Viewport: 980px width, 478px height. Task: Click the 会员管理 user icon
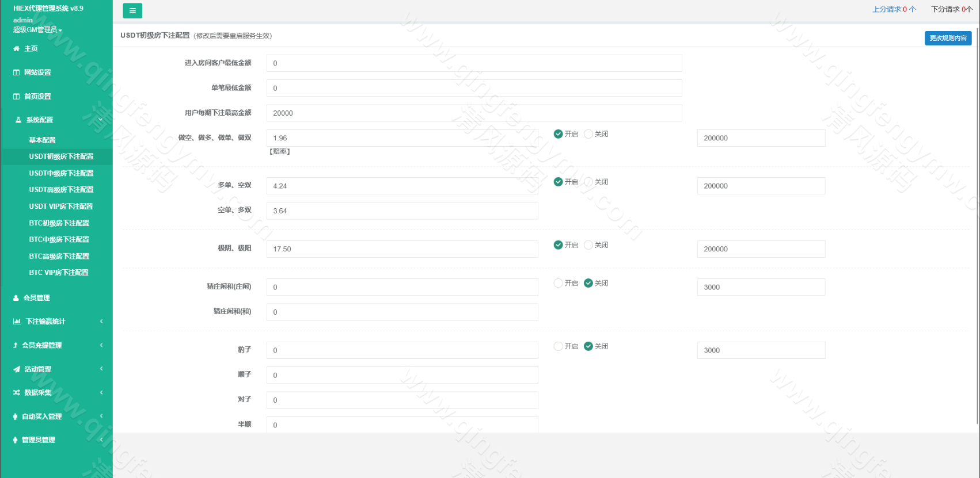[x=16, y=298]
